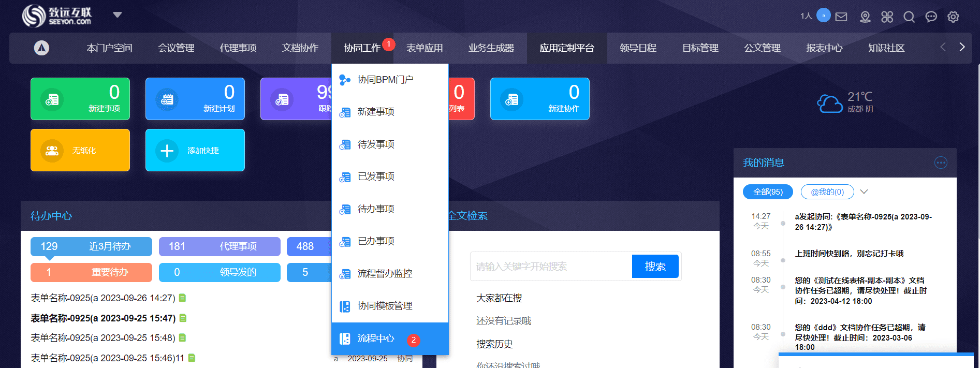Viewport: 980px width, 368px height.
Task: Click the blue online-user badge next to 1人
Action: (x=823, y=16)
